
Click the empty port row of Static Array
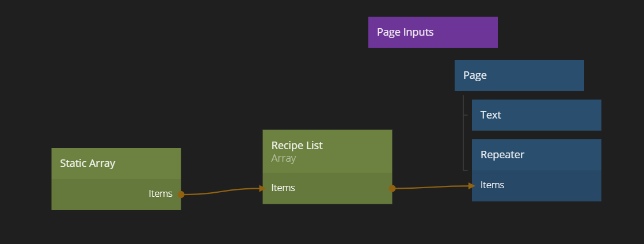click(x=98, y=195)
